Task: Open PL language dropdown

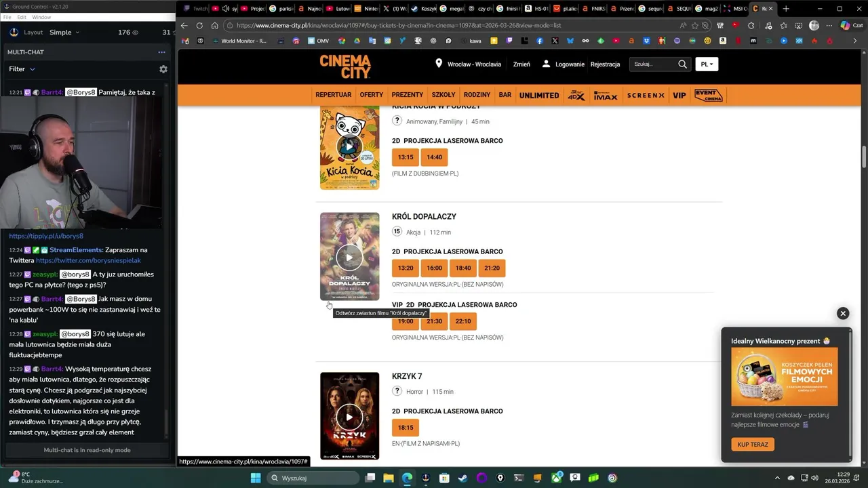Action: [707, 64]
